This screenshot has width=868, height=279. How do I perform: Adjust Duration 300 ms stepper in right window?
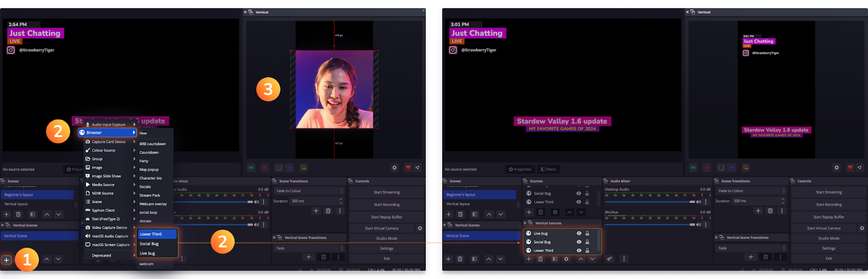[783, 201]
